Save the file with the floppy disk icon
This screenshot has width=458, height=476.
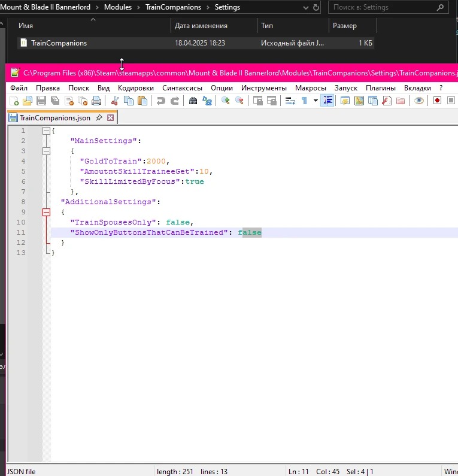[41, 101]
